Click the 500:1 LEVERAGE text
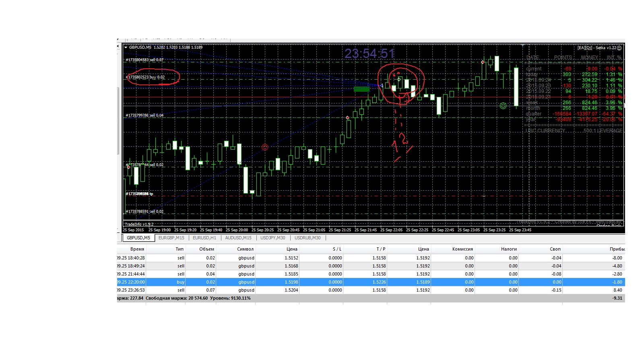The image size is (644, 362). 603,131
